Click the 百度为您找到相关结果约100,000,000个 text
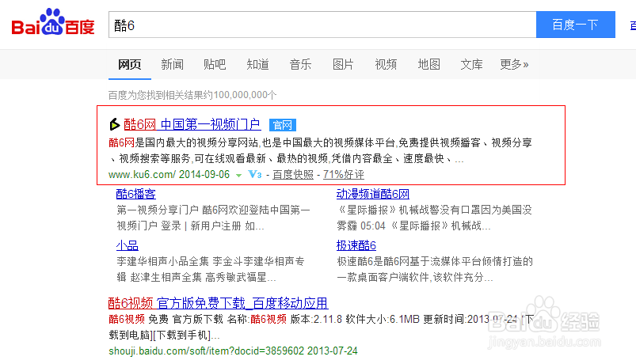This screenshot has width=636, height=364. point(192,95)
